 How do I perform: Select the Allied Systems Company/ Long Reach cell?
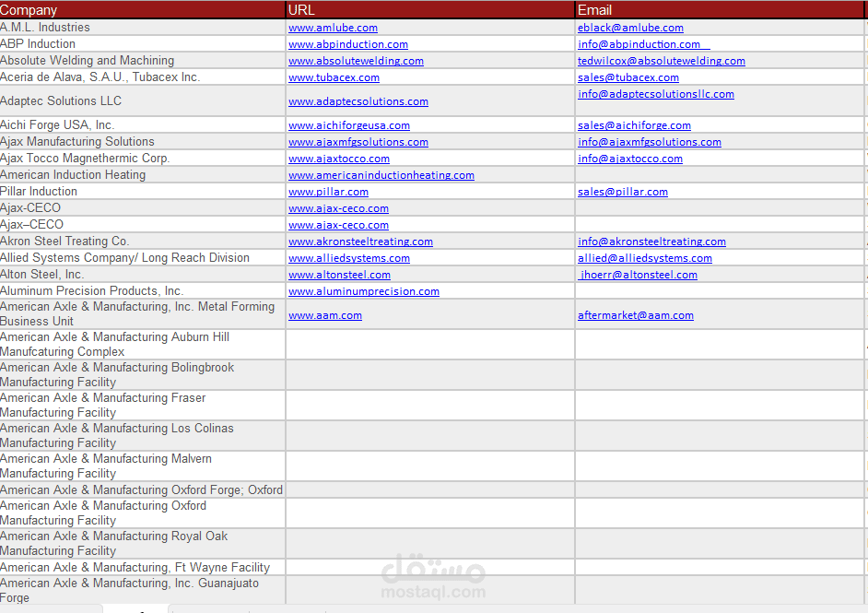[x=142, y=258]
